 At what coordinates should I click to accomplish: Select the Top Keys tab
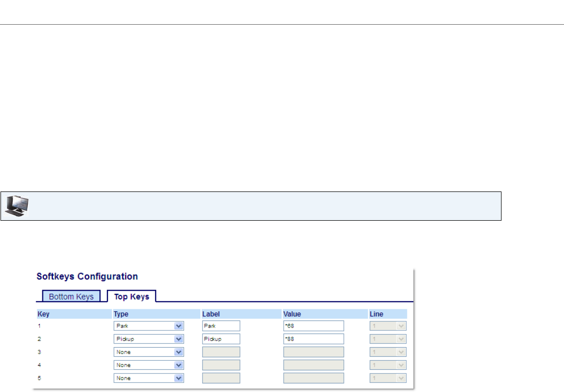[x=132, y=297]
